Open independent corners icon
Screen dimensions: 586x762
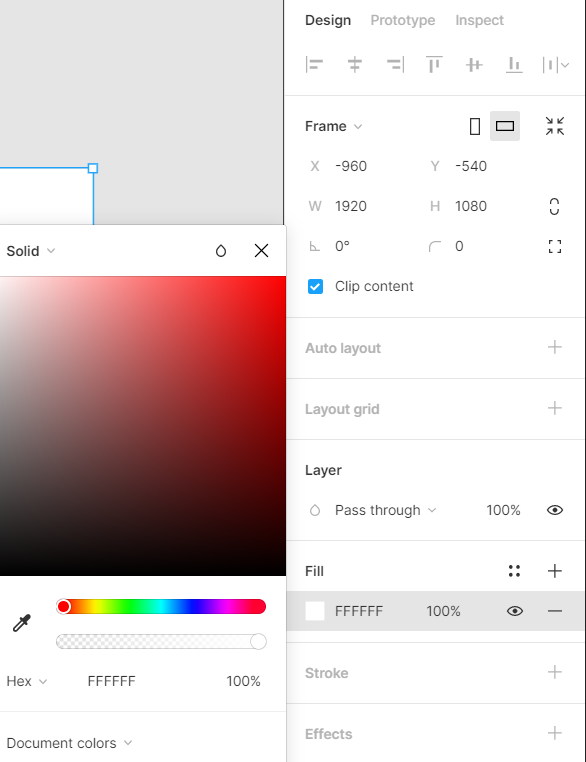[x=554, y=246]
